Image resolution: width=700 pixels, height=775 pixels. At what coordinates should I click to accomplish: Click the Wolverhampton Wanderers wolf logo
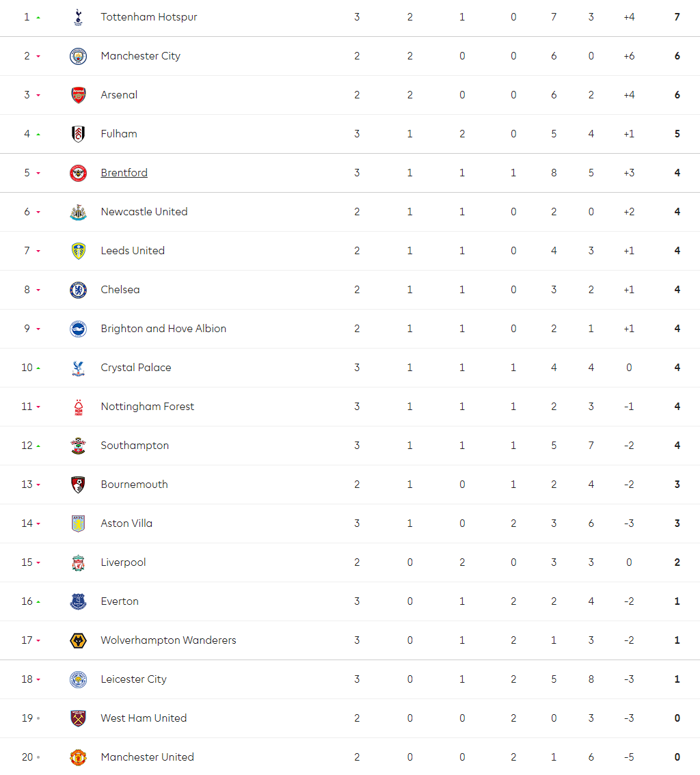(x=78, y=640)
